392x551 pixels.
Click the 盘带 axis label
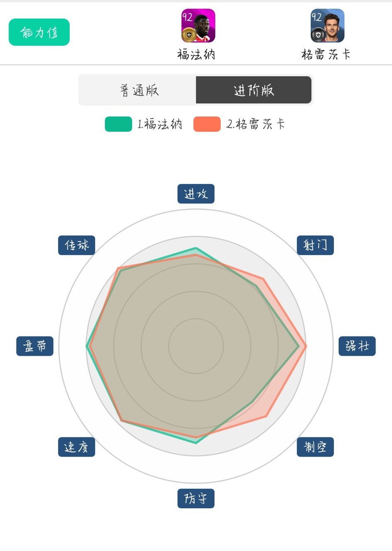[x=35, y=346]
